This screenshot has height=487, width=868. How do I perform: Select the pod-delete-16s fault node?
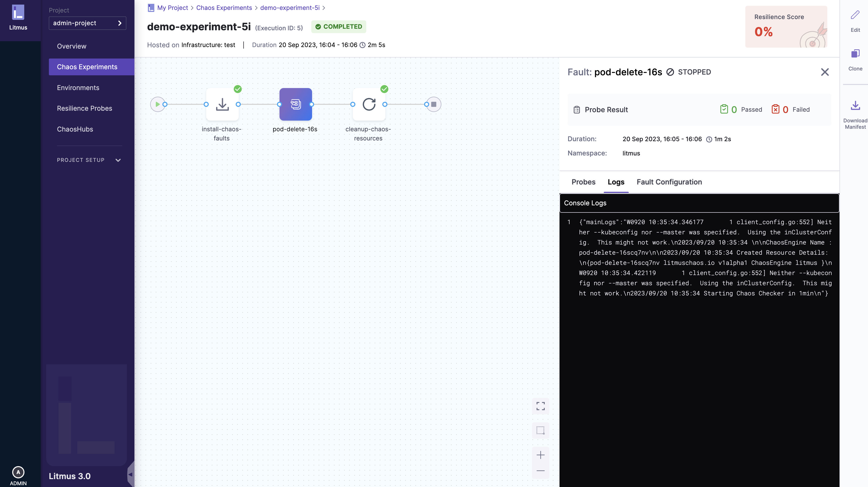[295, 104]
